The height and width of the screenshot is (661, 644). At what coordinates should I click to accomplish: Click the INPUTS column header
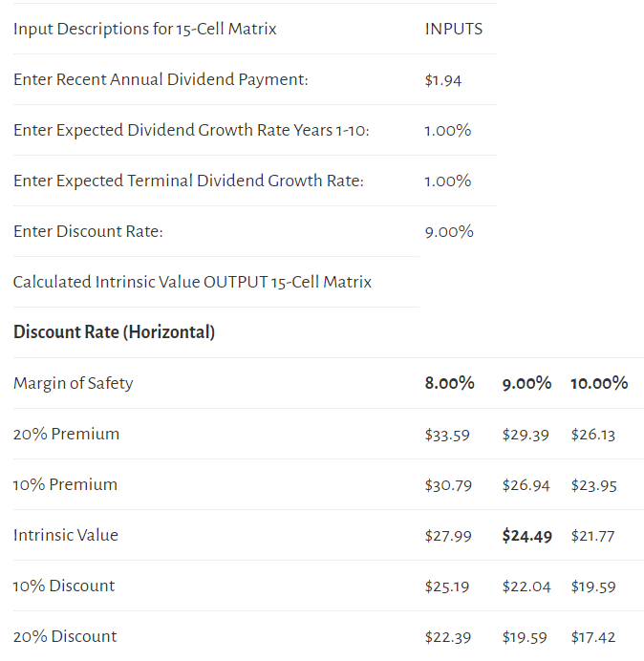453,29
